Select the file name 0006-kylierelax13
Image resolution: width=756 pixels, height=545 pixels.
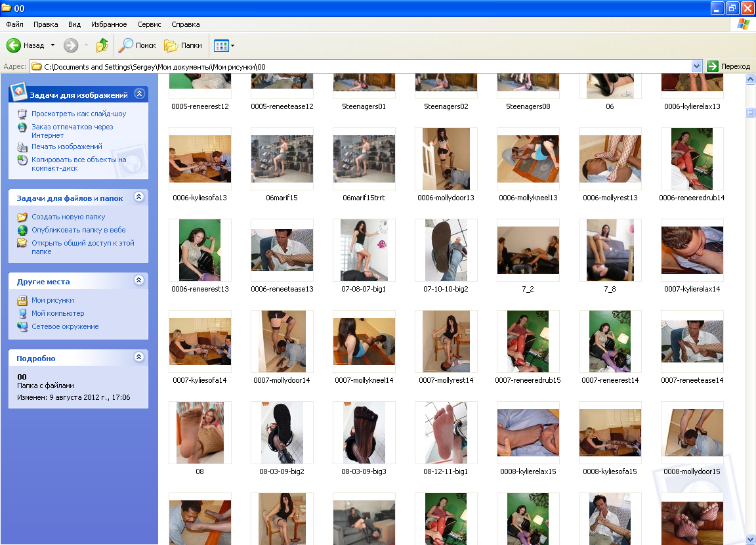[x=692, y=106]
